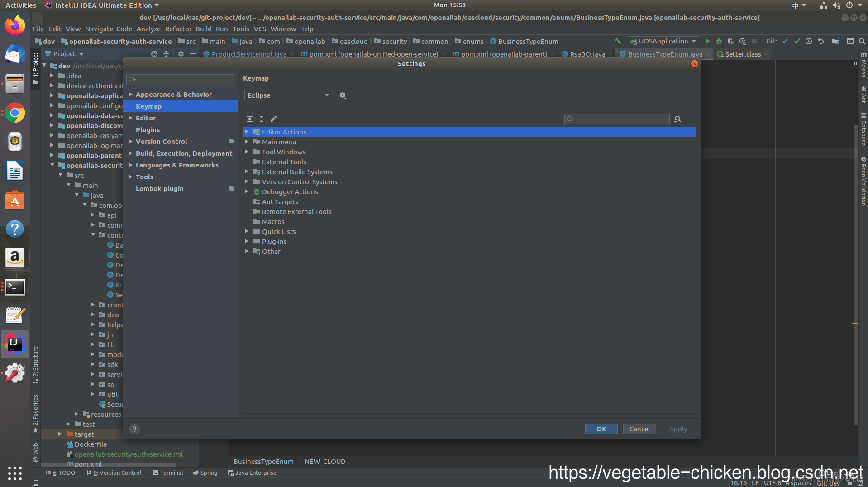The height and width of the screenshot is (487, 868).
Task: Select Ant Targets keymap entry
Action: [280, 202]
